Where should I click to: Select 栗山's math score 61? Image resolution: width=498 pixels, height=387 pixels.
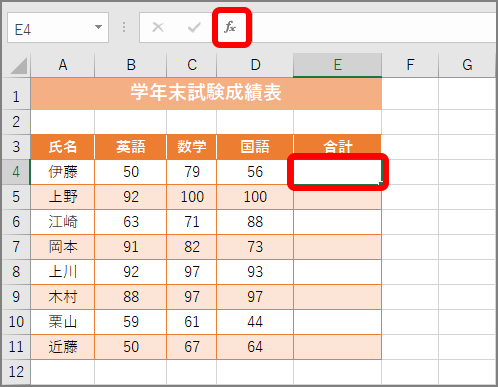(192, 322)
